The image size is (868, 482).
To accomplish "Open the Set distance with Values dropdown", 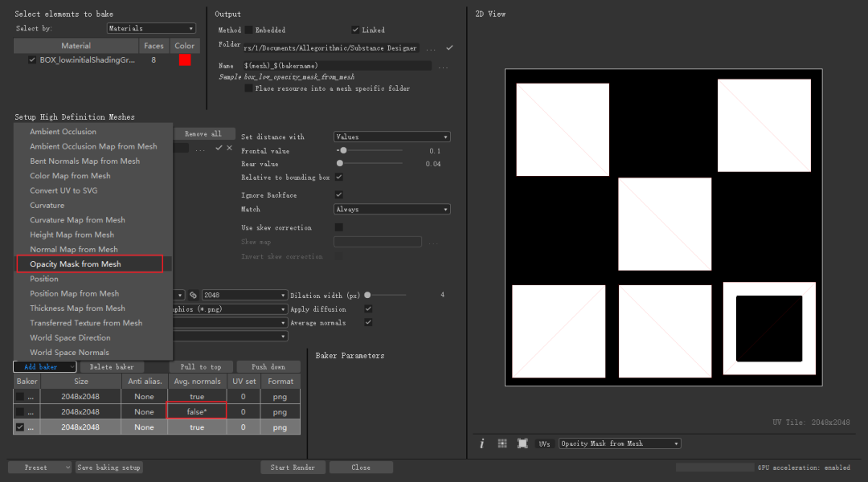I will pyautogui.click(x=392, y=137).
